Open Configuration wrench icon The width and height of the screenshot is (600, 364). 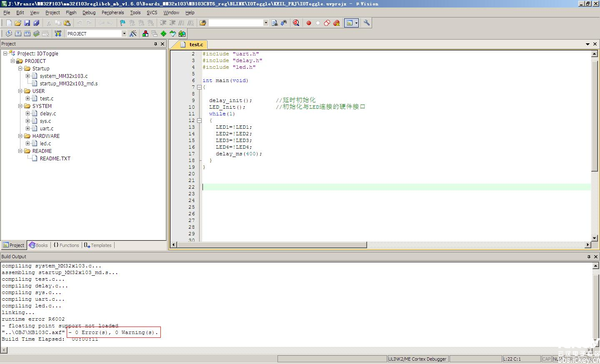(x=367, y=23)
